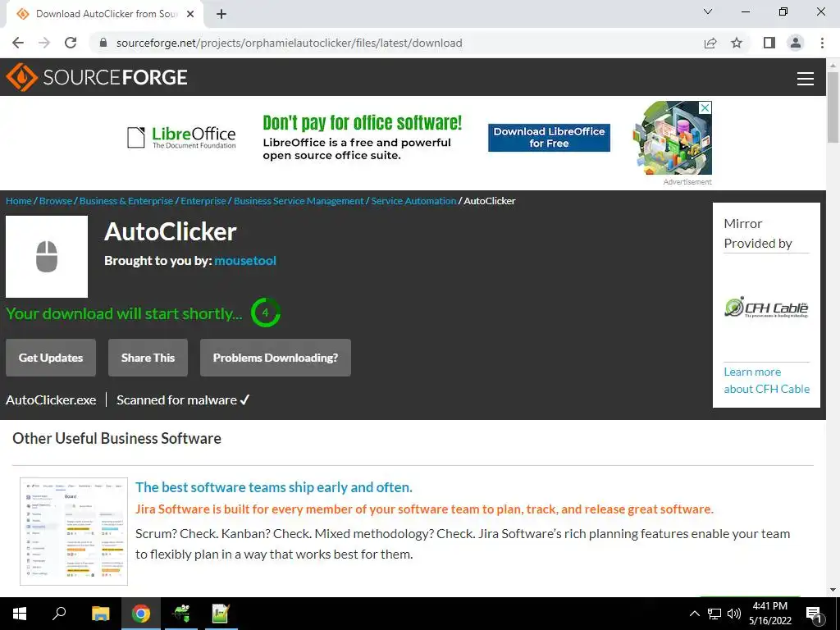840x630 pixels.
Task: Open the gecko taskbar application icon
Action: [x=181, y=614]
